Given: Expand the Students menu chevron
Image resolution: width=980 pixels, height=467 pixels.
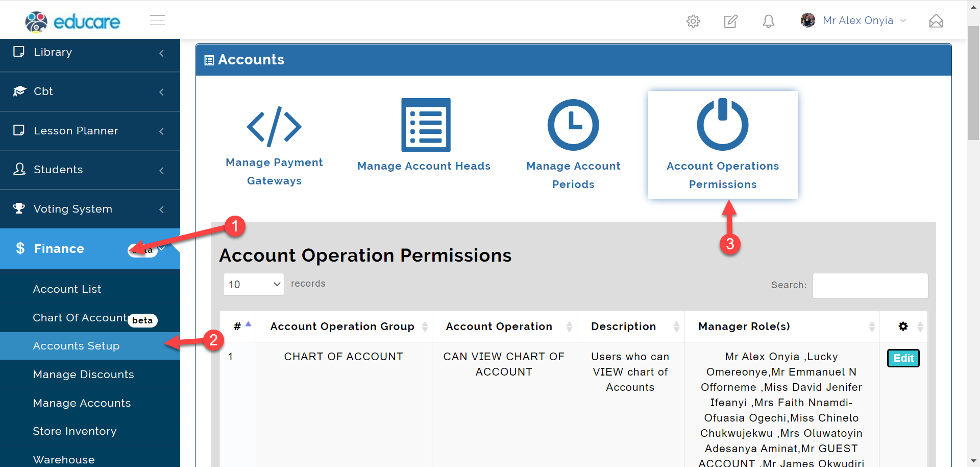Looking at the screenshot, I should pos(161,170).
